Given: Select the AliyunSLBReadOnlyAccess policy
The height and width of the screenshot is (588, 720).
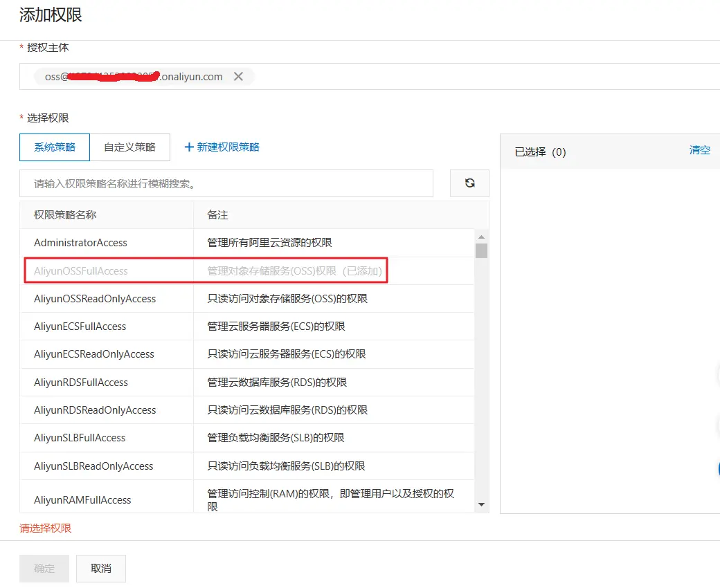Looking at the screenshot, I should pos(247,466).
